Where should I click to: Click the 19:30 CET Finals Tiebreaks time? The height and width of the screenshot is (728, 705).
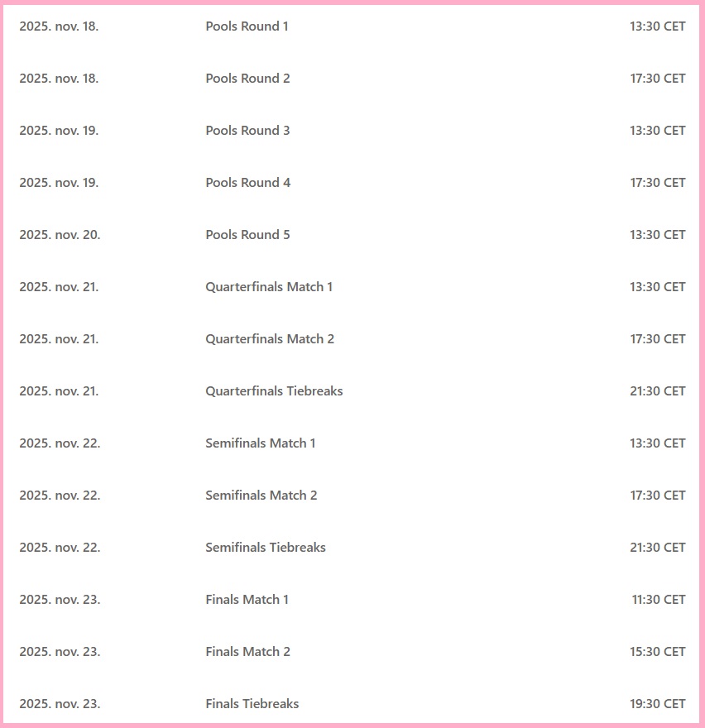click(657, 704)
